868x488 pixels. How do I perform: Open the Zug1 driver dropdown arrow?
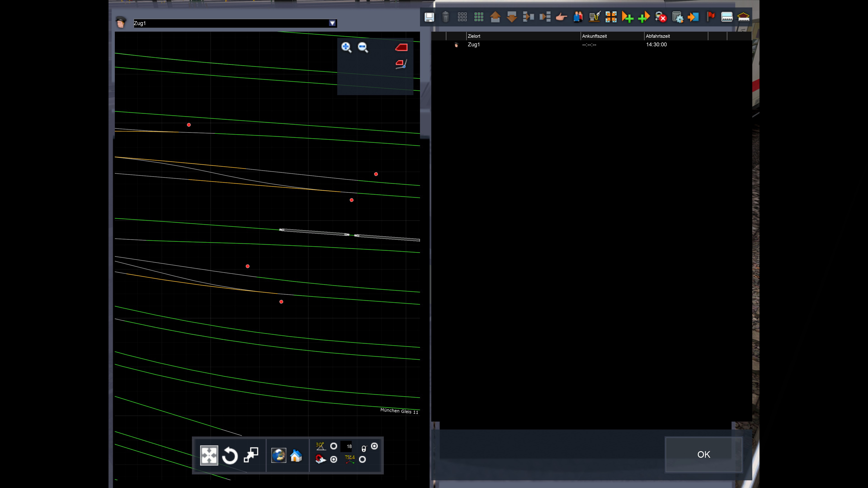(x=332, y=23)
